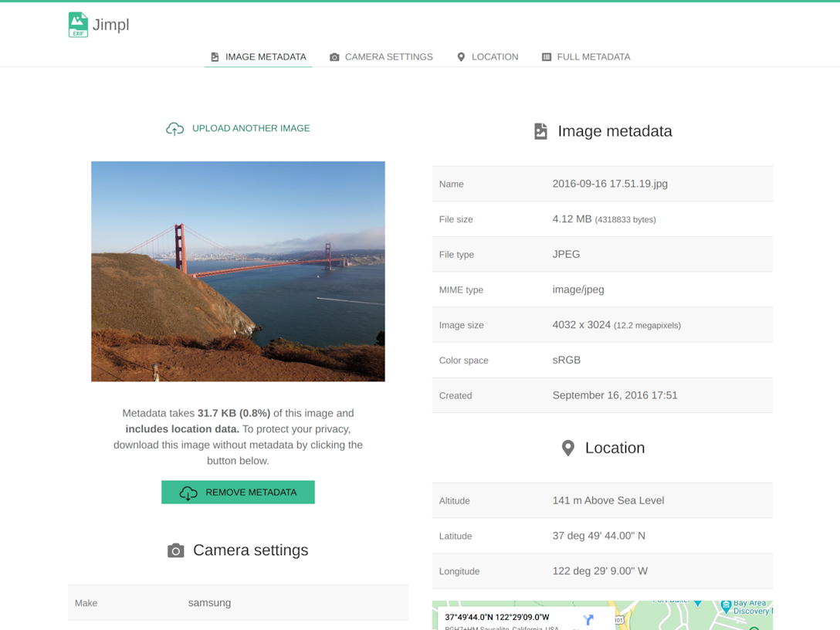Viewport: 840px width, 630px height.
Task: Click the table icon in the Full Metadata tab
Action: [x=547, y=57]
